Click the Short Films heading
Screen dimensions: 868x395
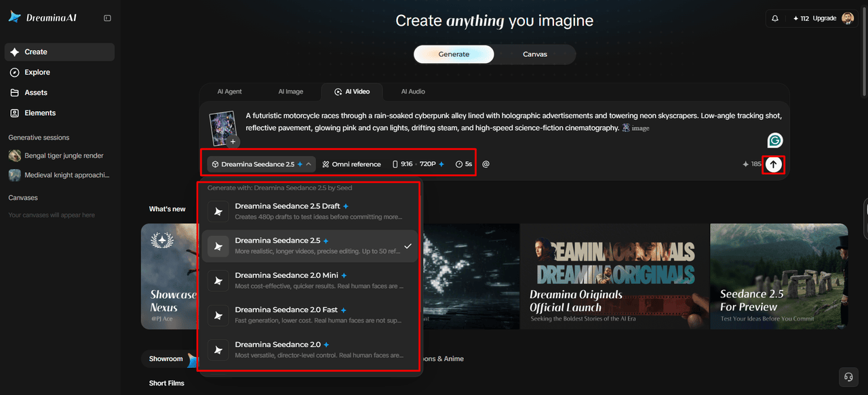tap(167, 383)
